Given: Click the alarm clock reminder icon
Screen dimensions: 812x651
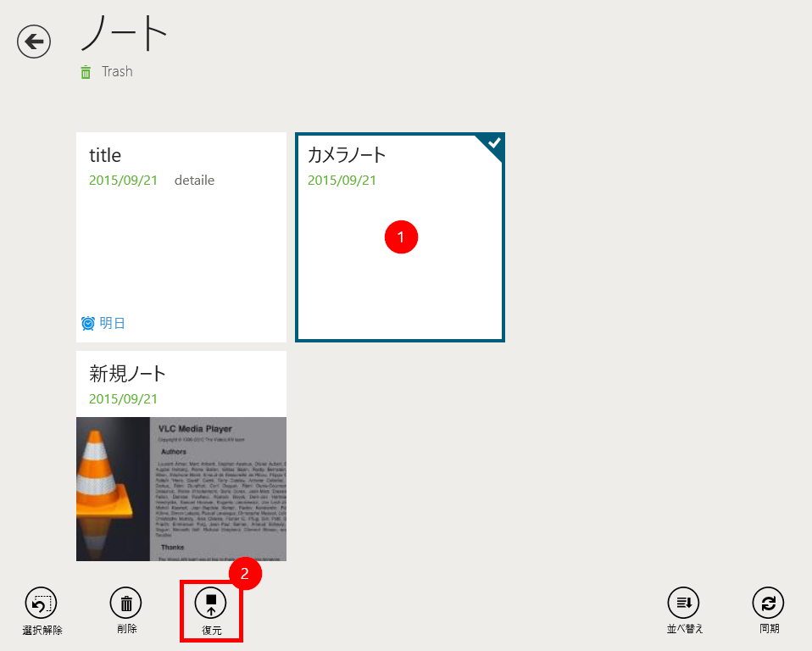Looking at the screenshot, I should click(x=88, y=323).
